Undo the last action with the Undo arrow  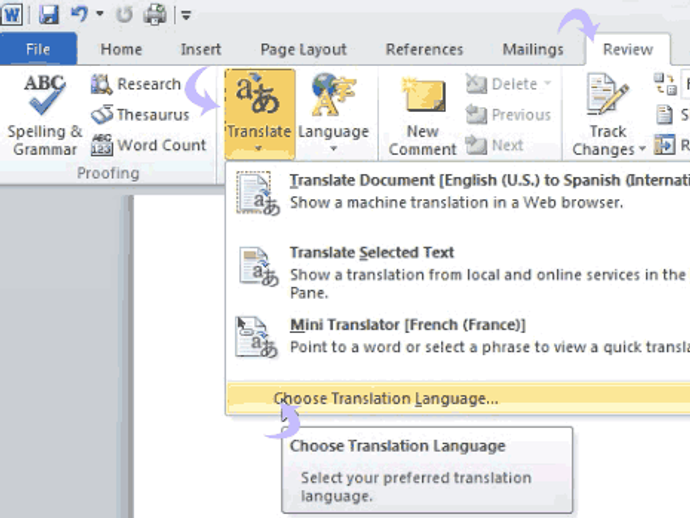coord(80,14)
